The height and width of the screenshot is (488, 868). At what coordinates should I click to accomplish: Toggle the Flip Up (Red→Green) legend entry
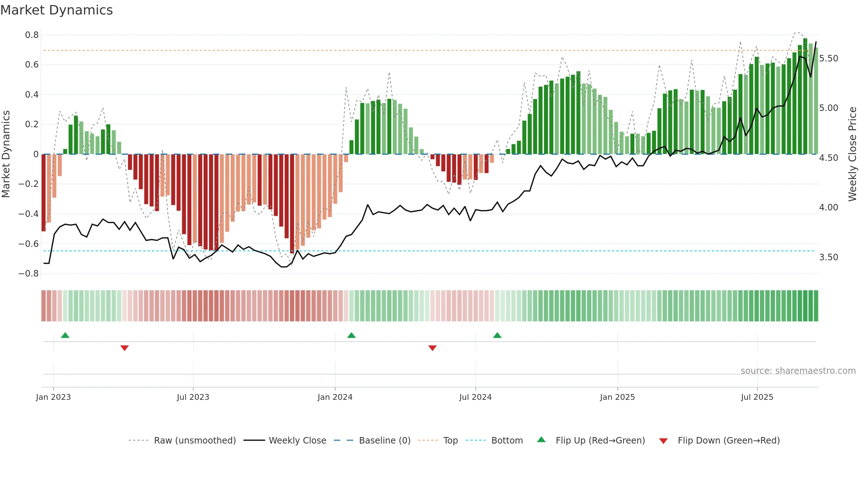(591, 440)
